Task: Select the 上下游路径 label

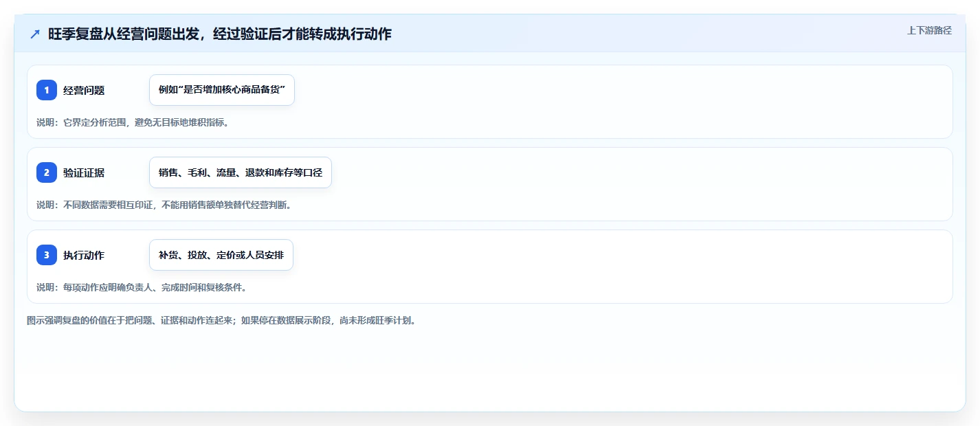Action: (929, 30)
